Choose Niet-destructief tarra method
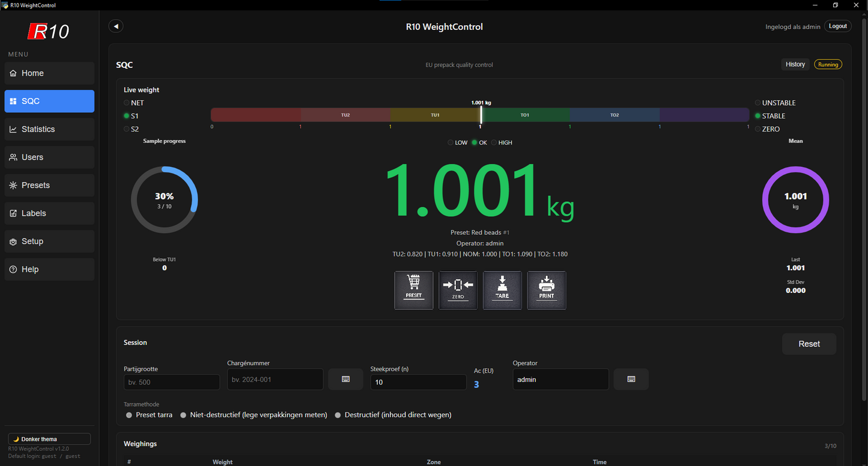Viewport: 868px width, 466px height. tap(183, 415)
